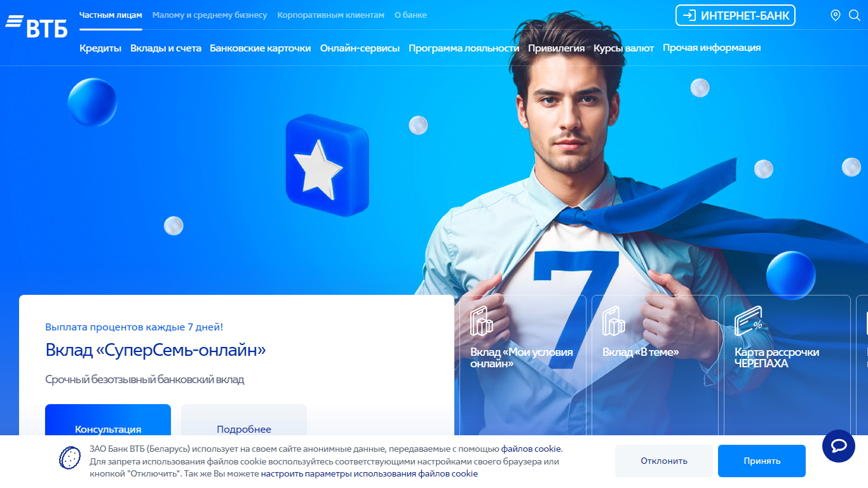The width and height of the screenshot is (868, 488).
Task: Expand the Банковские карточки menu
Action: point(261,48)
